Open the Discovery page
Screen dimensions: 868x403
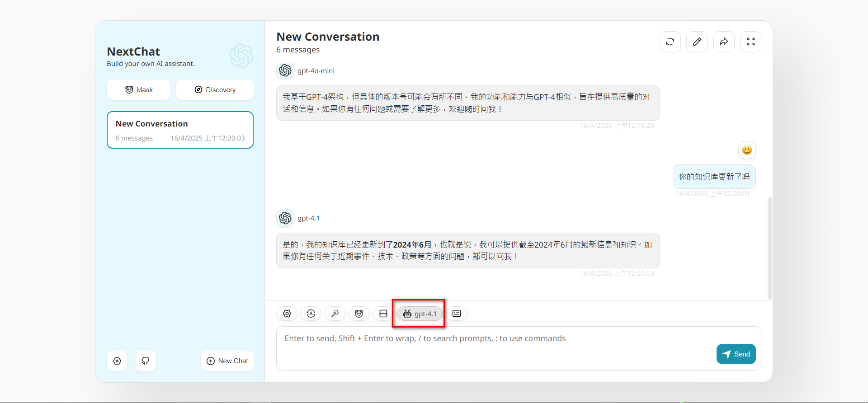tap(215, 89)
